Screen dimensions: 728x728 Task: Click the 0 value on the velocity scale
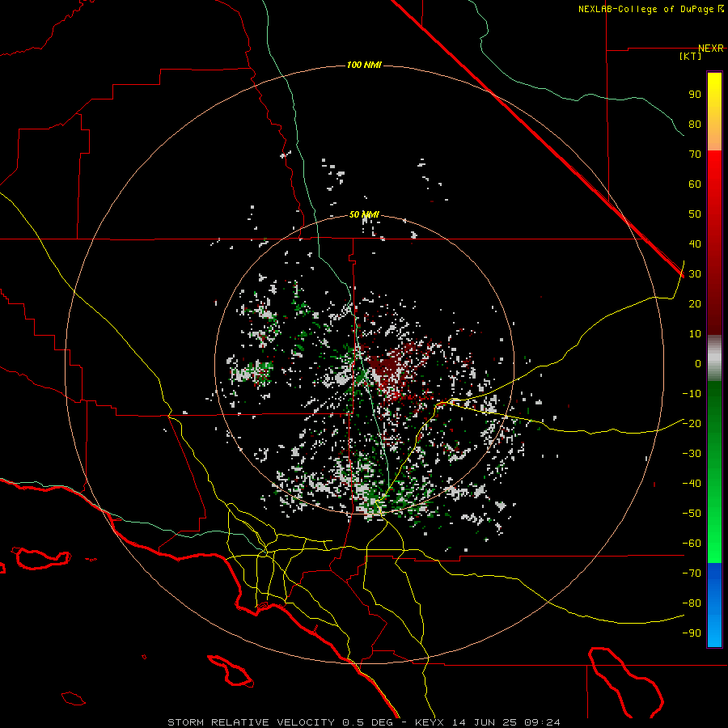coord(698,364)
